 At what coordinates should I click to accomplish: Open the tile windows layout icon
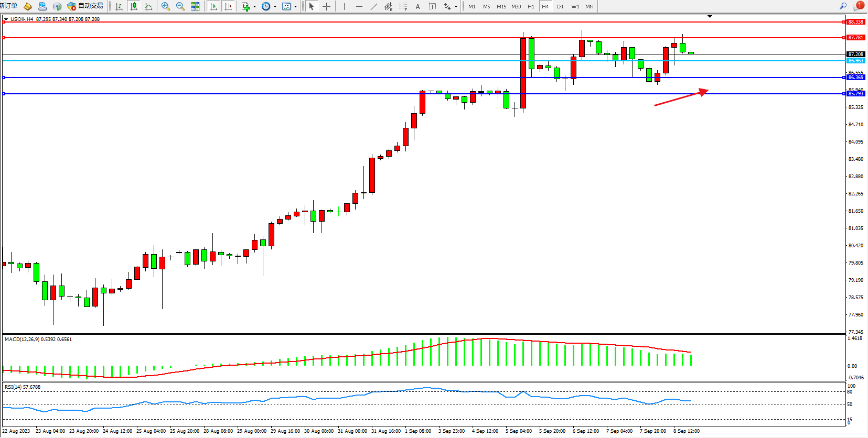195,6
